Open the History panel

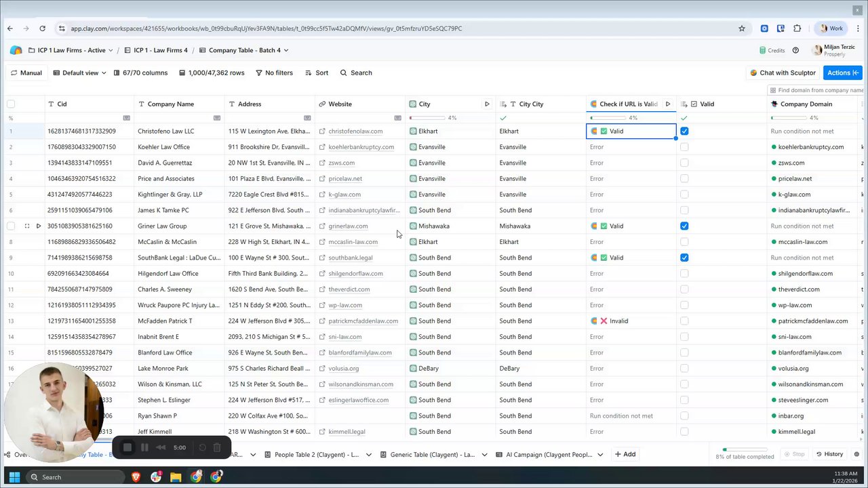tap(829, 454)
